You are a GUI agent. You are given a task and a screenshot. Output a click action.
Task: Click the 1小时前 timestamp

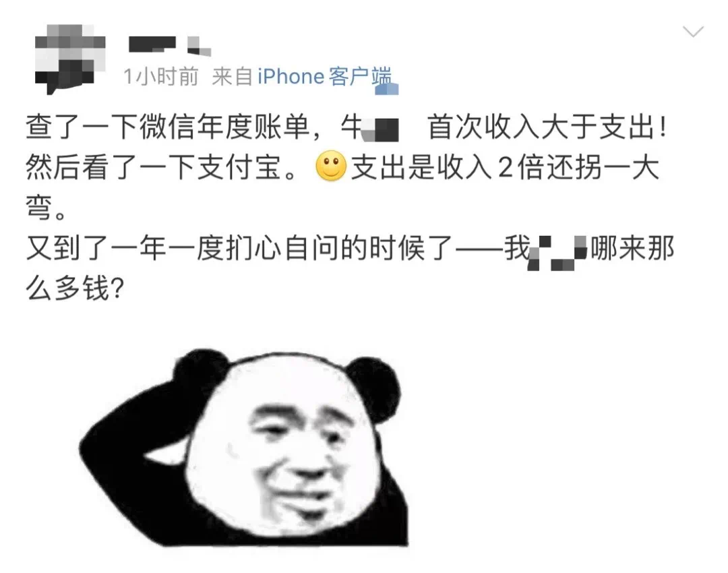160,77
